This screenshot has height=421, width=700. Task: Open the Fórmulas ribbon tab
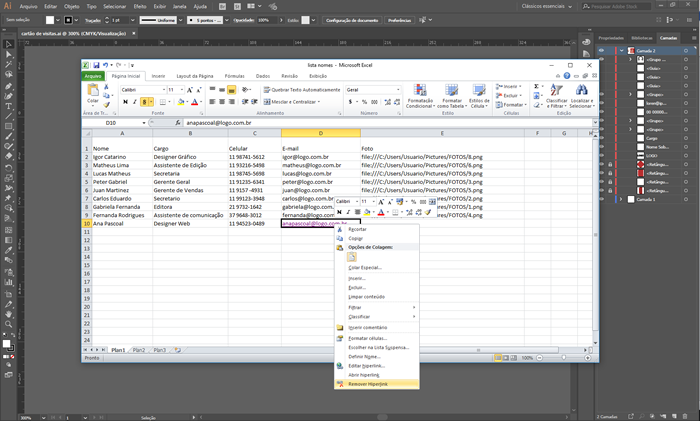(x=234, y=76)
